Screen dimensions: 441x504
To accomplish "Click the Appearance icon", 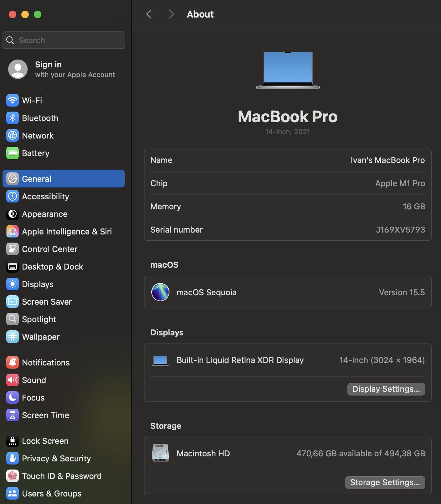I will click(x=13, y=214).
